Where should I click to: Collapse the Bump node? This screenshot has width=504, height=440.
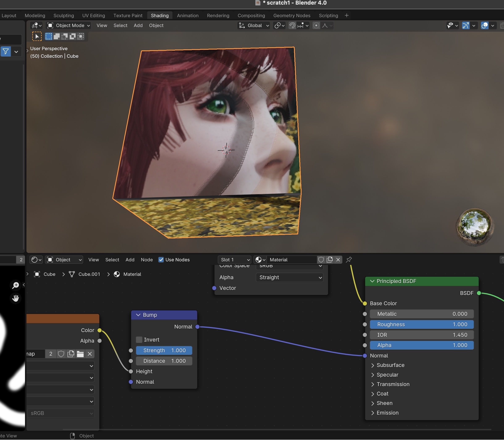coord(138,315)
